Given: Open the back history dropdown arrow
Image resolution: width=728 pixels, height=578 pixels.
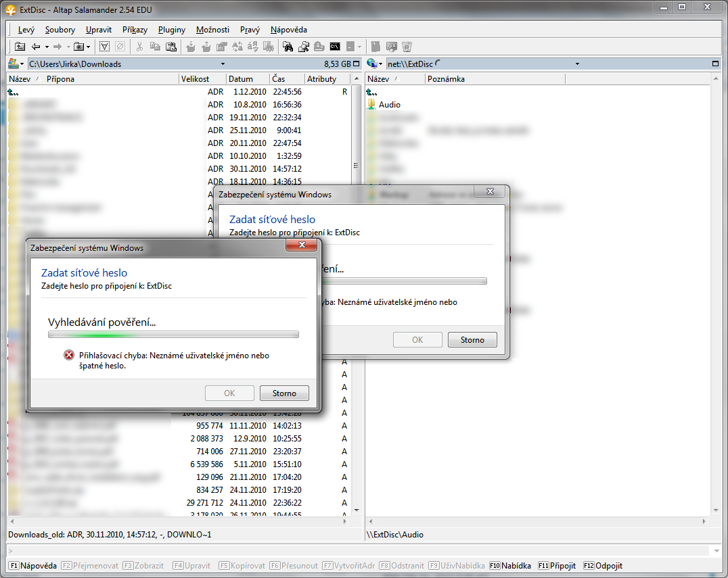Looking at the screenshot, I should pyautogui.click(x=47, y=47).
